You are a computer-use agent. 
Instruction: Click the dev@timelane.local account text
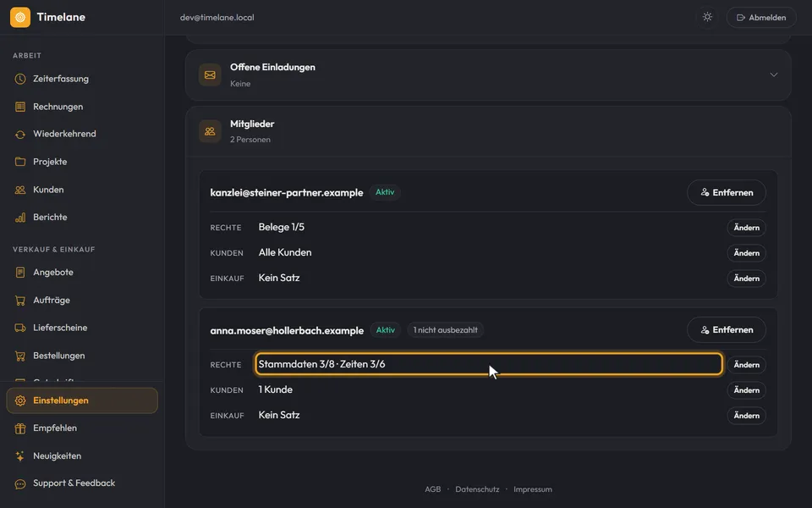point(217,18)
